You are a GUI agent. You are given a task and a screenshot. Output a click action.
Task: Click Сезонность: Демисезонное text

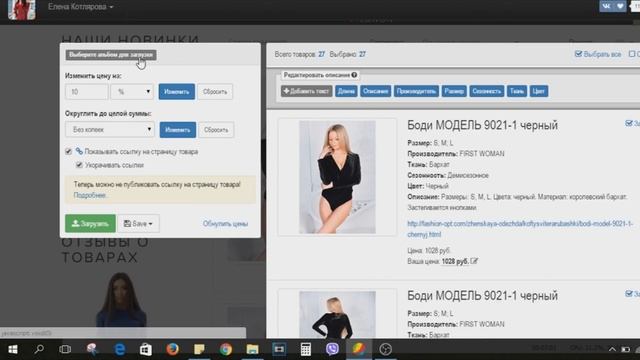[x=448, y=176]
